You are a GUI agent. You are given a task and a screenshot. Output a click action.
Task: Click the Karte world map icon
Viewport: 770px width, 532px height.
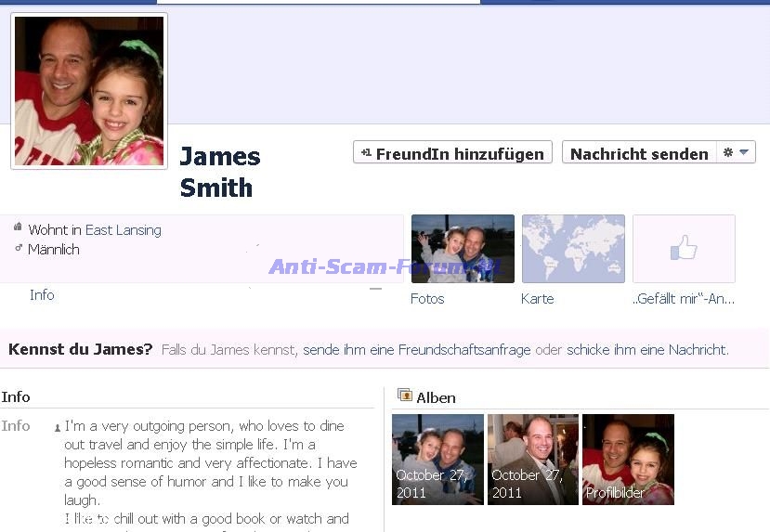573,249
